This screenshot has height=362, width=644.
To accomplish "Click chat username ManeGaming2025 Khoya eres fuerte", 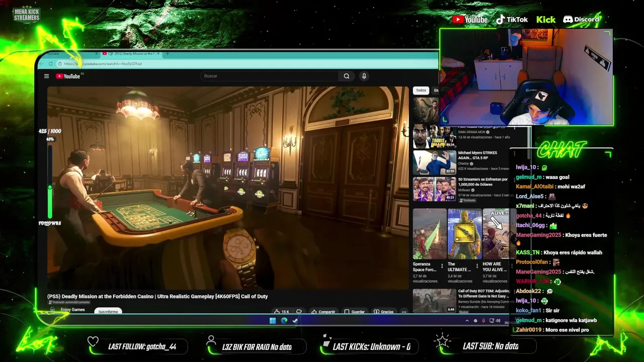I will (538, 235).
